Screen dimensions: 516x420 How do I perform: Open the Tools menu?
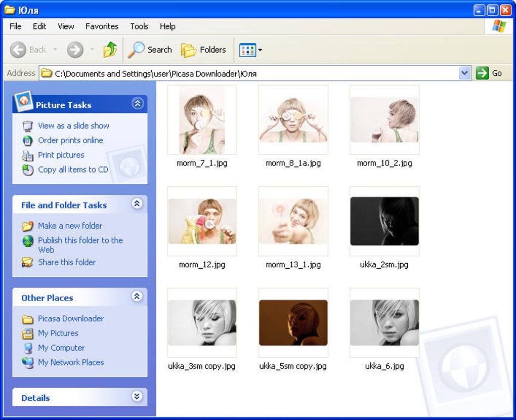pos(139,26)
